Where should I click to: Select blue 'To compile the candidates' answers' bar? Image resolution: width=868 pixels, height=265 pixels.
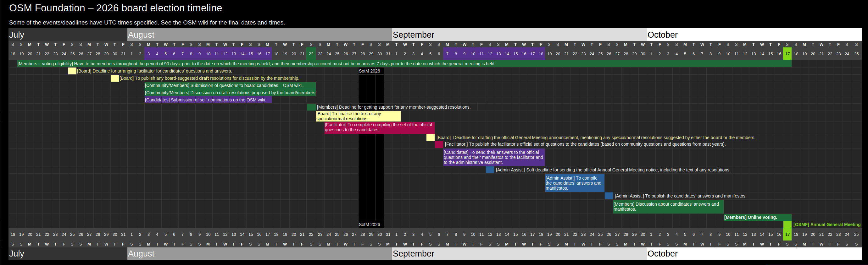coord(575,183)
